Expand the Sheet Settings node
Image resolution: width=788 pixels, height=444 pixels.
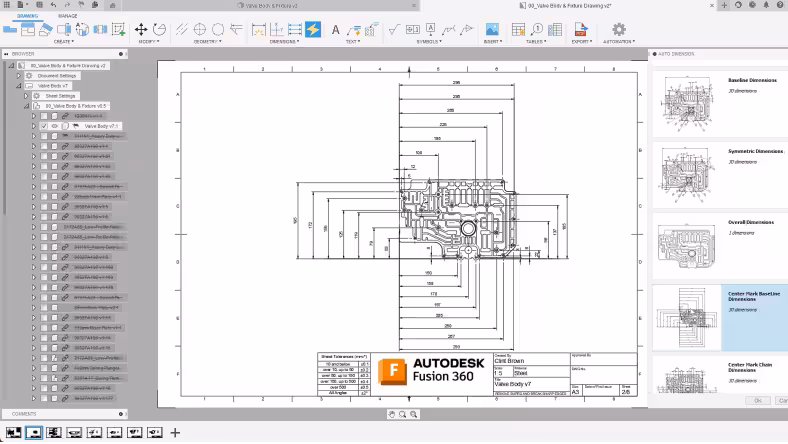26,96
